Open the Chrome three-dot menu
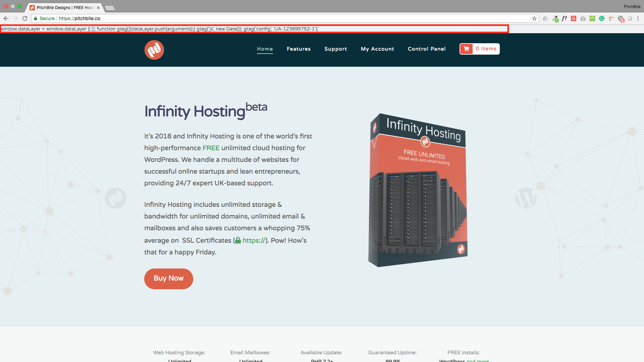 (x=638, y=18)
